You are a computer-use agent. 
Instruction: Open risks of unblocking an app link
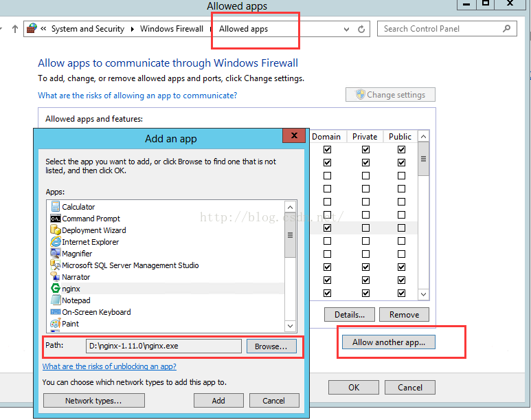coord(109,366)
